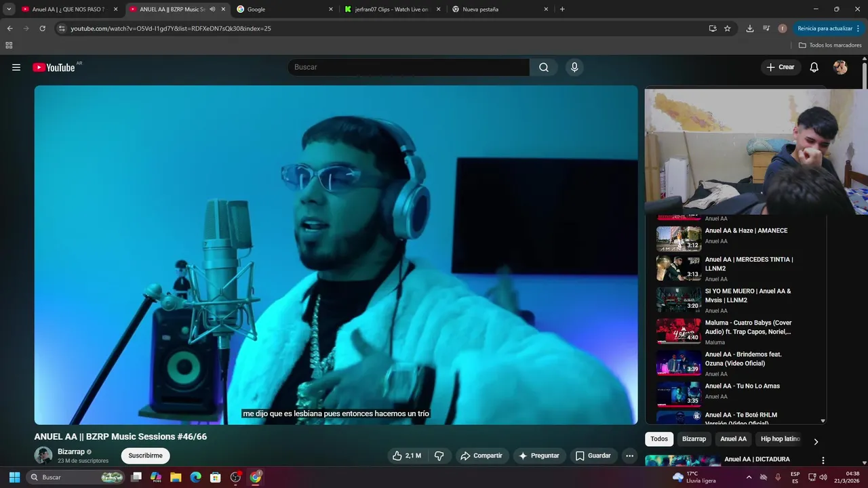868x488 pixels.
Task: Open media controls in Chrome toolbar
Action: (766, 28)
